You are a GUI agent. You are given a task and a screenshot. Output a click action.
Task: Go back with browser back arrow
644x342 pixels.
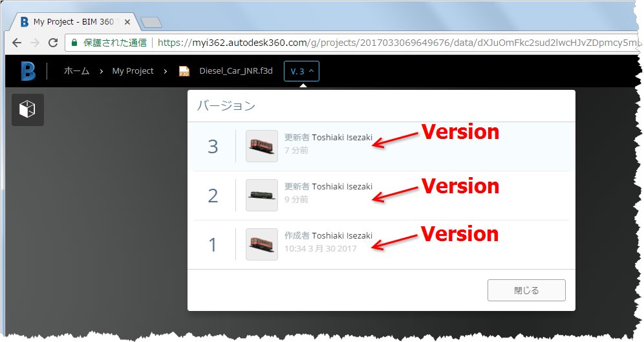pyautogui.click(x=17, y=43)
